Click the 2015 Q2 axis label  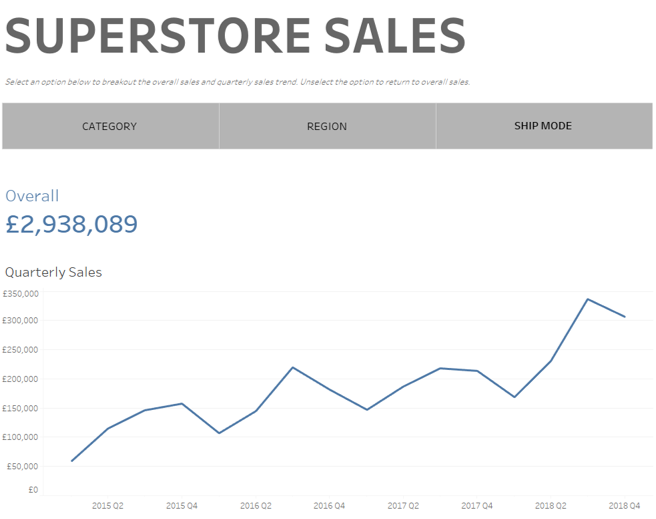pyautogui.click(x=108, y=506)
